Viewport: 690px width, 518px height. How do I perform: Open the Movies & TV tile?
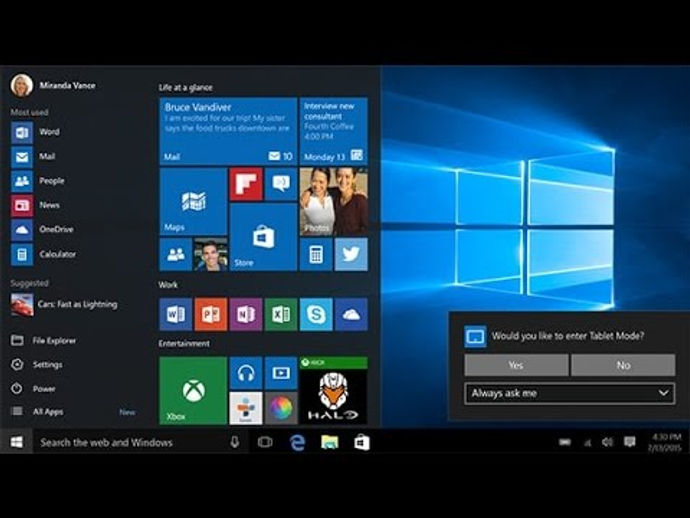click(x=281, y=373)
